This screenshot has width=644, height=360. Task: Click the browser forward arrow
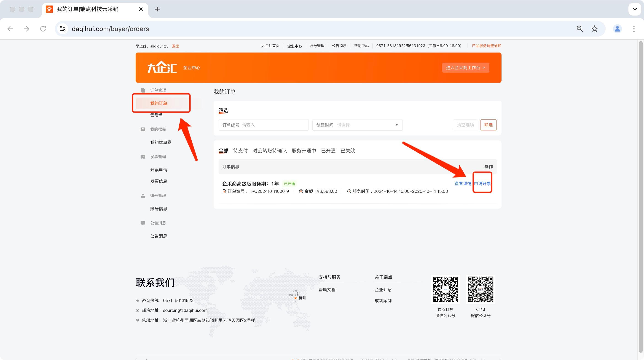pyautogui.click(x=27, y=29)
